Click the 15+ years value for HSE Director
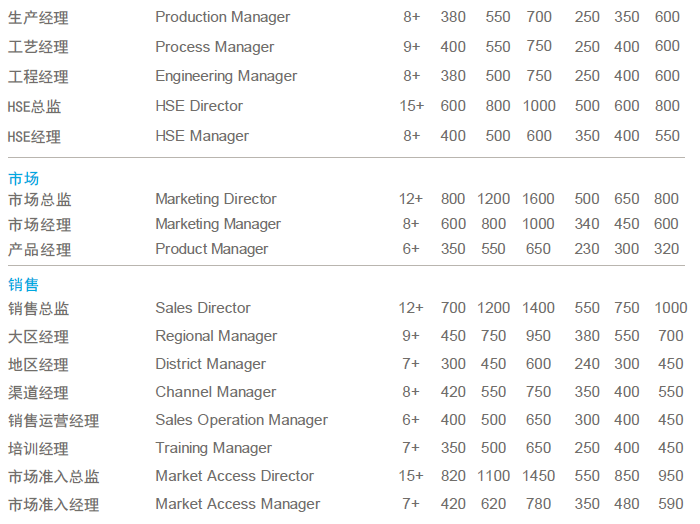 tap(411, 106)
